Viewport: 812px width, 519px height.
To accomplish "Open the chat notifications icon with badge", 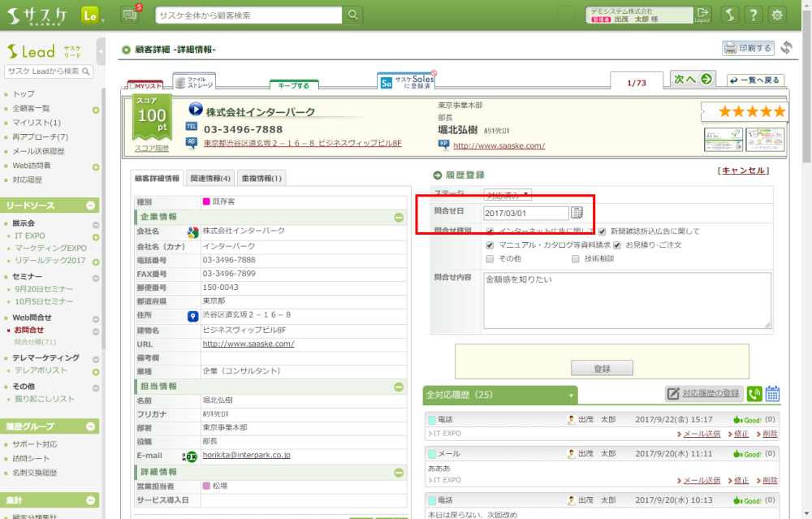I will [130, 15].
